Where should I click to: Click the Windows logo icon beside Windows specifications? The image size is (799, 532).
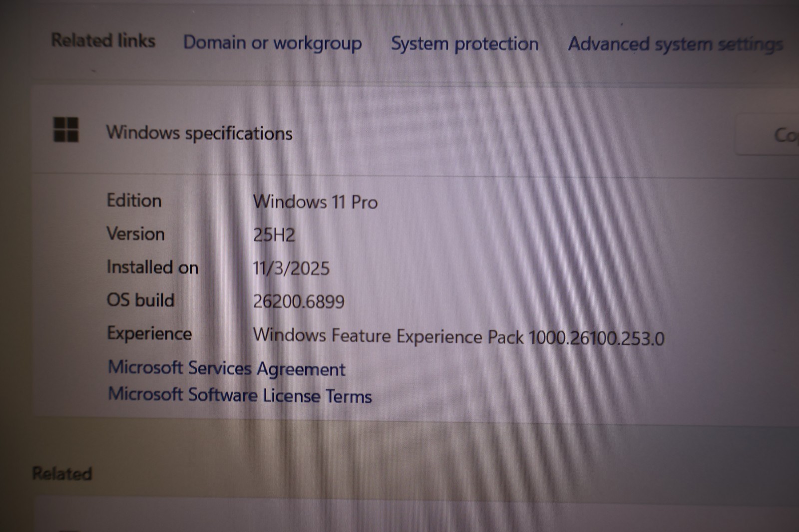pos(66,130)
